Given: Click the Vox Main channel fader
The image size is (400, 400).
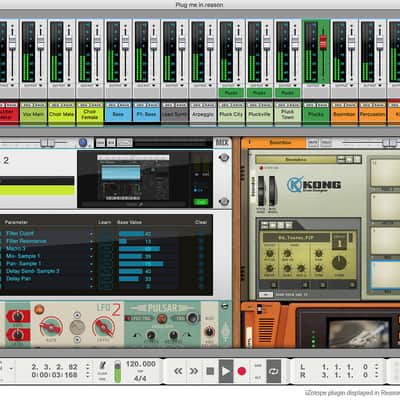Looking at the screenshot, I should pyautogui.click(x=40, y=42).
